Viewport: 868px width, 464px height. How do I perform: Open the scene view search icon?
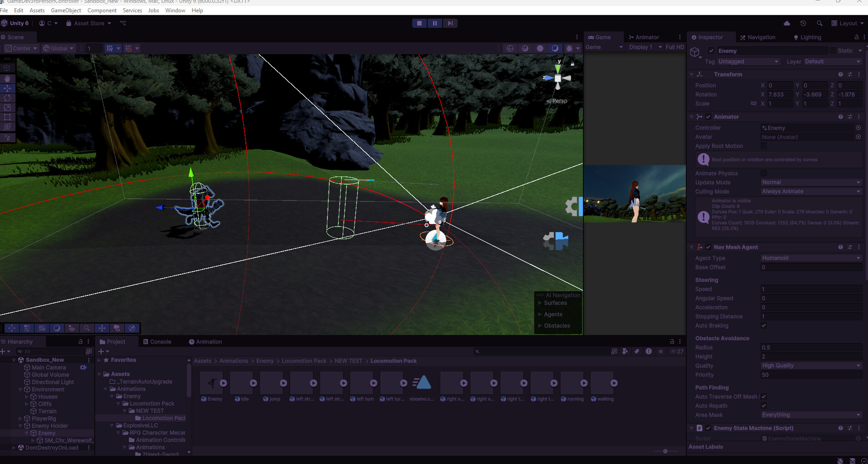click(x=87, y=328)
